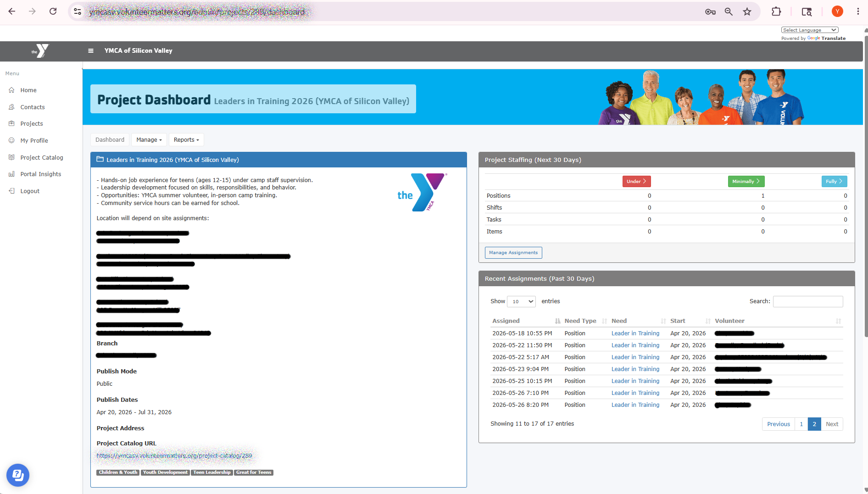
Task: Sort by Volunteer column sort icon
Action: click(x=838, y=321)
